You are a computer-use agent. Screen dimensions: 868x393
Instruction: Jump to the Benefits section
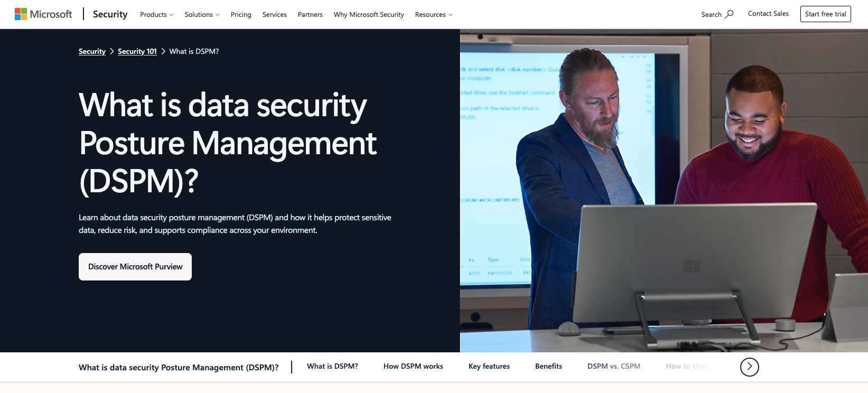[548, 366]
